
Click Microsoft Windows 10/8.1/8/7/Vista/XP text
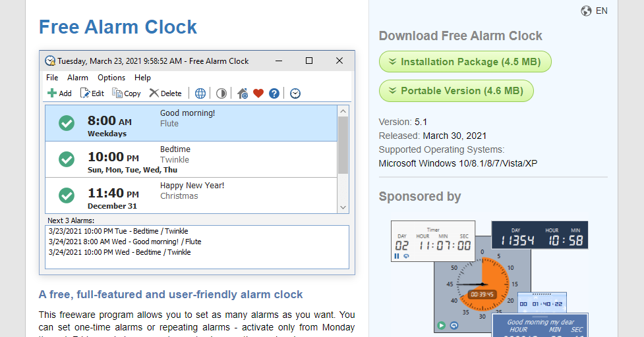click(x=458, y=163)
